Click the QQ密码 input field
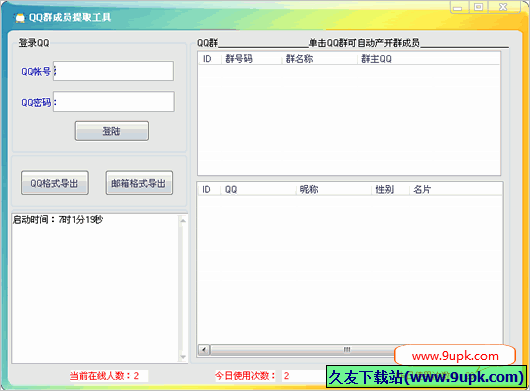Image resolution: width=530 pixels, height=391 pixels. (114, 101)
